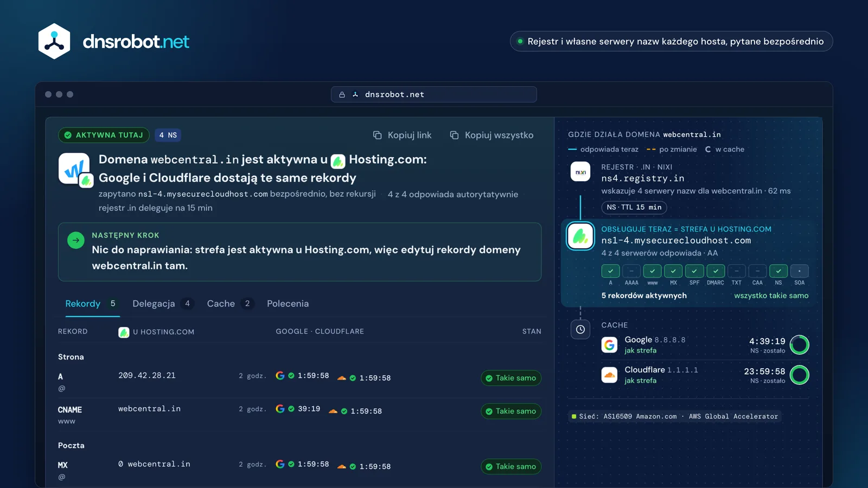Click the green check icon in Aktywna tutaj badge
The height and width of the screenshot is (488, 868).
click(x=68, y=135)
